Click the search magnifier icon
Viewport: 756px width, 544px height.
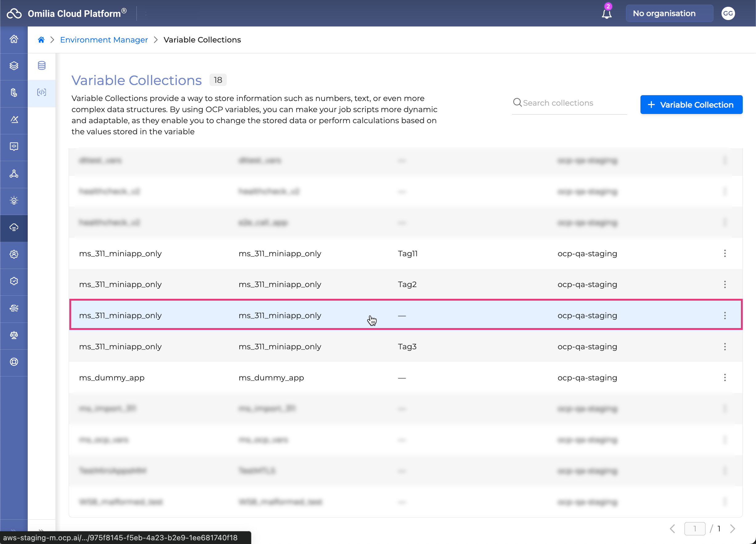point(517,102)
